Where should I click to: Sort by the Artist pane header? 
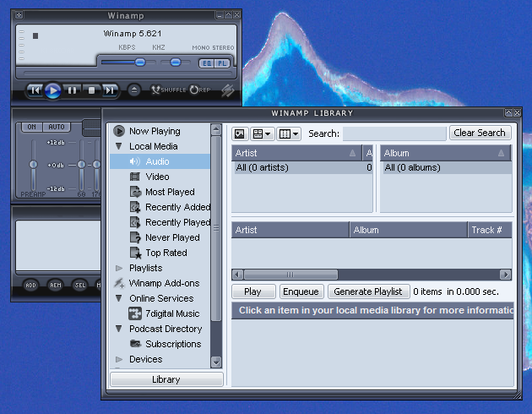click(x=296, y=153)
